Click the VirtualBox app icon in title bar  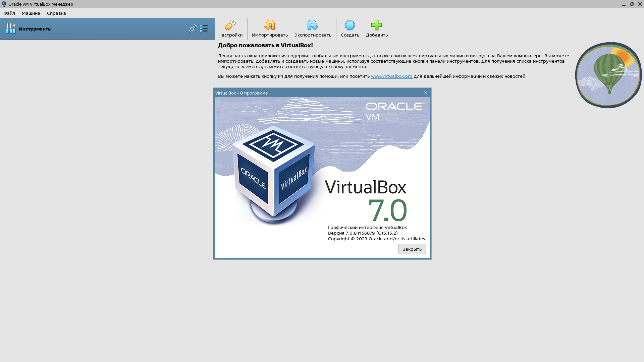(x=4, y=4)
